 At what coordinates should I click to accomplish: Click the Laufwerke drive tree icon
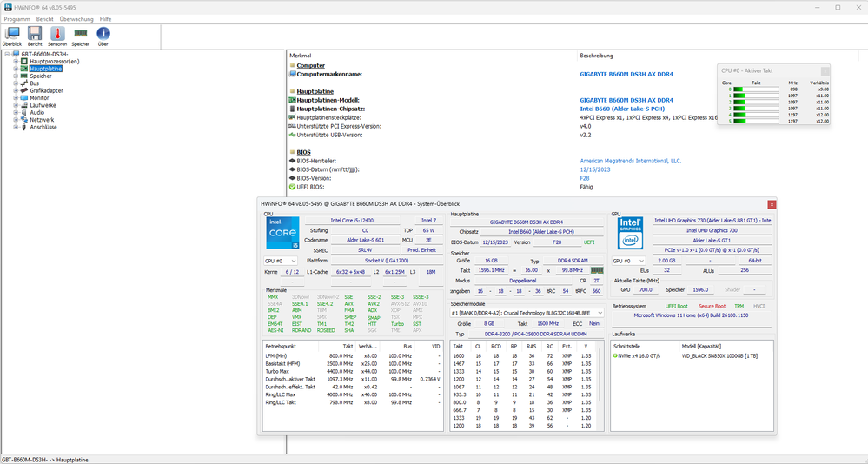click(x=24, y=105)
